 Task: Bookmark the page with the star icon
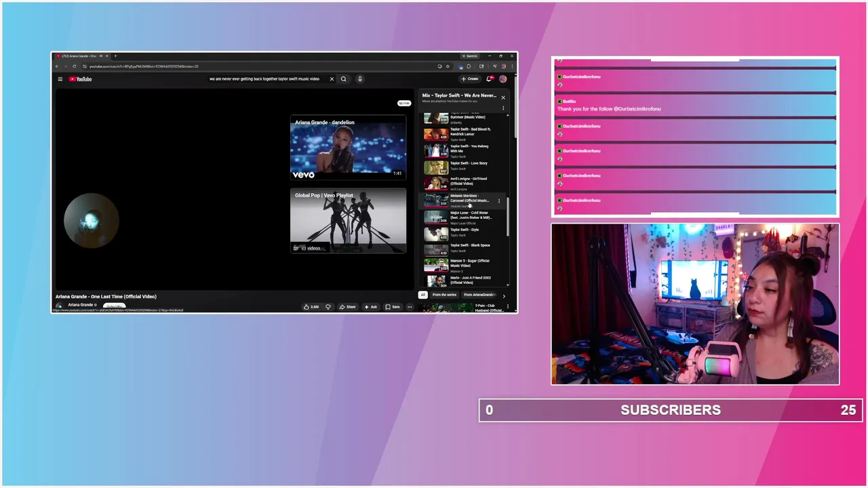(448, 66)
